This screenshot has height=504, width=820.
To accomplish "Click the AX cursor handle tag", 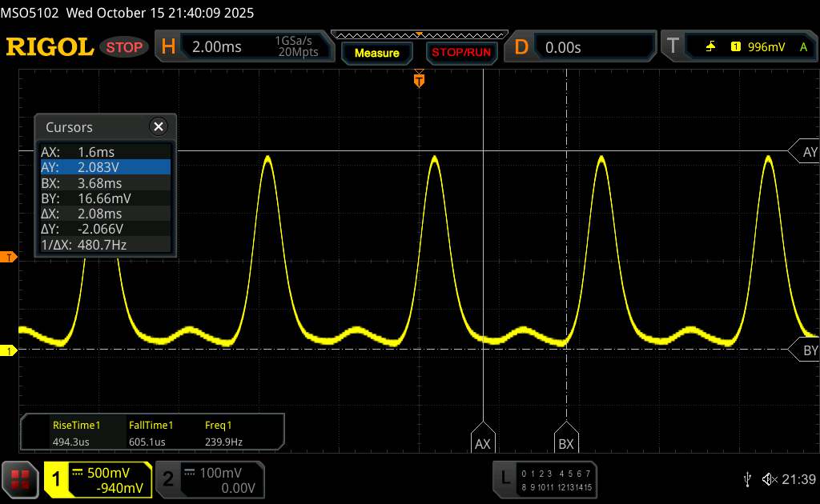I will 483,443.
